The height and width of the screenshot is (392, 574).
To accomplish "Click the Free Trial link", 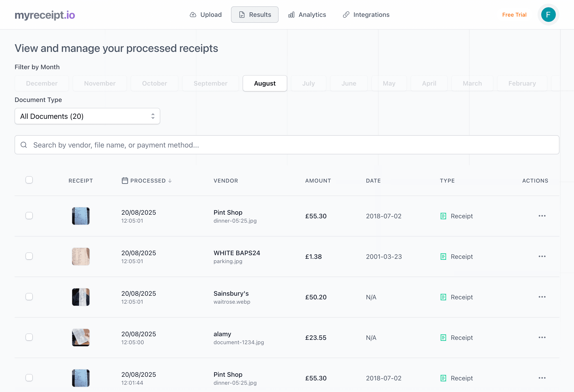I will pos(514,15).
